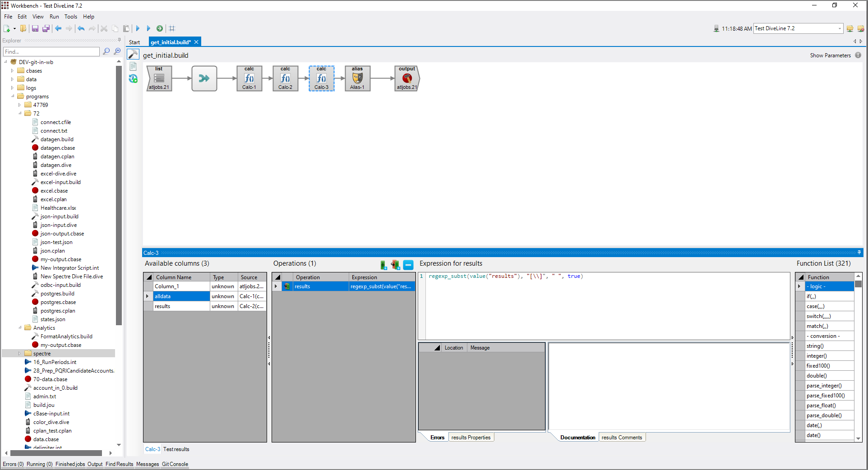Toggle the grid snap icon in toolbar
This screenshot has height=470, width=868.
171,28
